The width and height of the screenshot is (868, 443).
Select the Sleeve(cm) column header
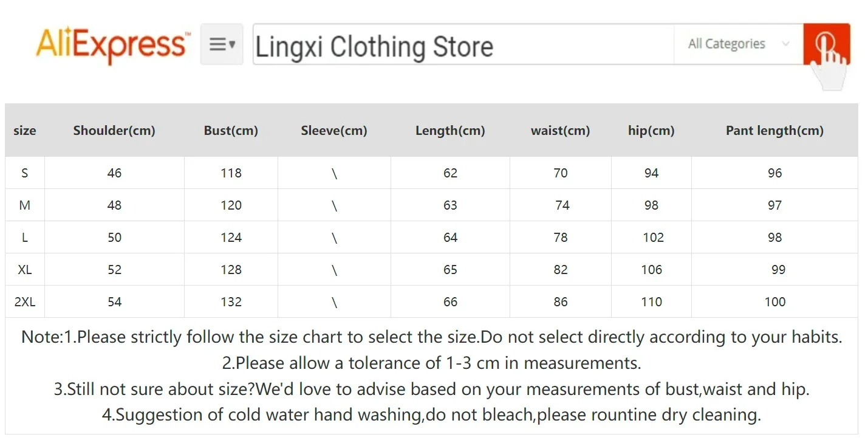click(x=334, y=131)
